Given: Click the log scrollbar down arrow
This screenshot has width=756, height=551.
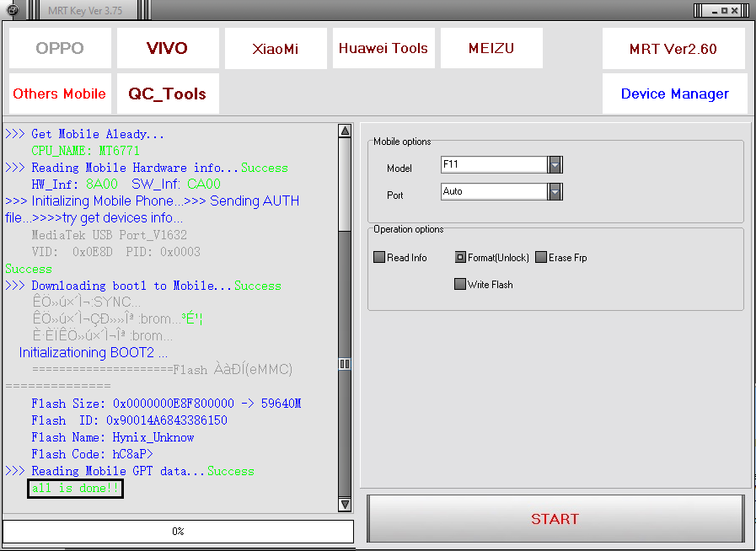Looking at the screenshot, I should click(x=345, y=504).
